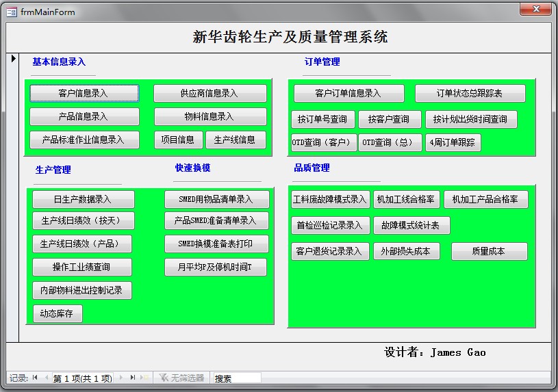The height and width of the screenshot is (392, 558).
Task: Click 设计者: James Gao text
Action: coord(435,352)
